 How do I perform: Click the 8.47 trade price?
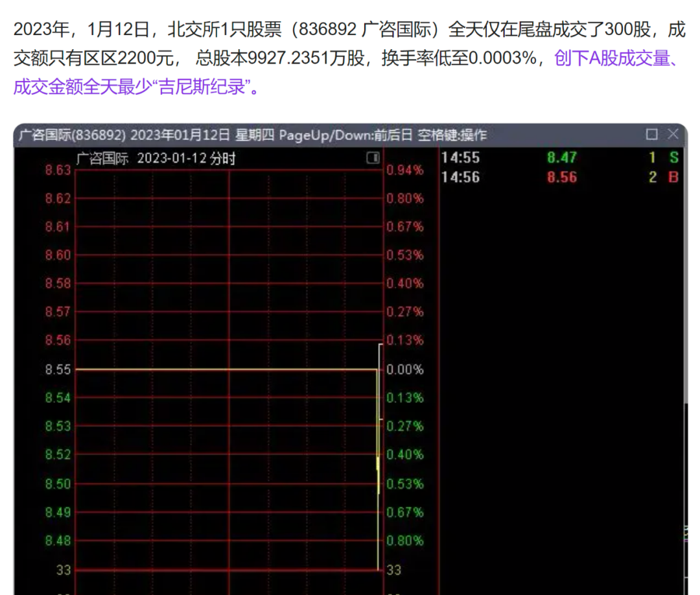point(562,157)
